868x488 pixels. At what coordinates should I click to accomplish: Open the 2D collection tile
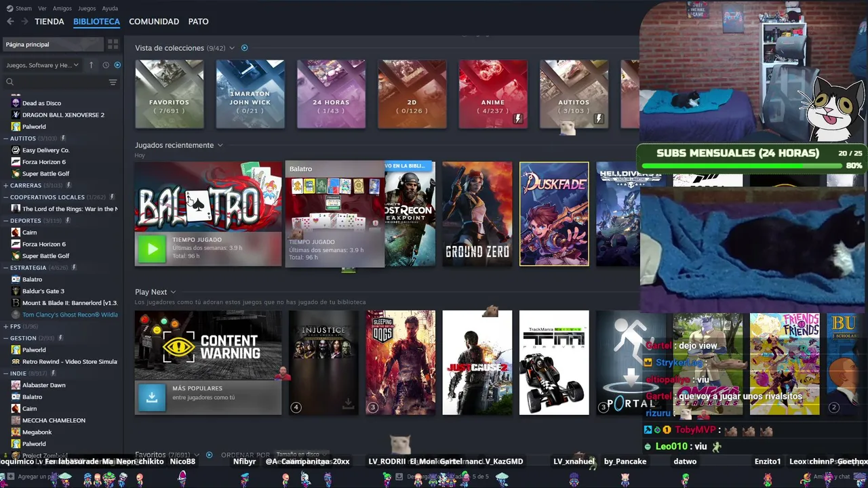[x=412, y=94]
